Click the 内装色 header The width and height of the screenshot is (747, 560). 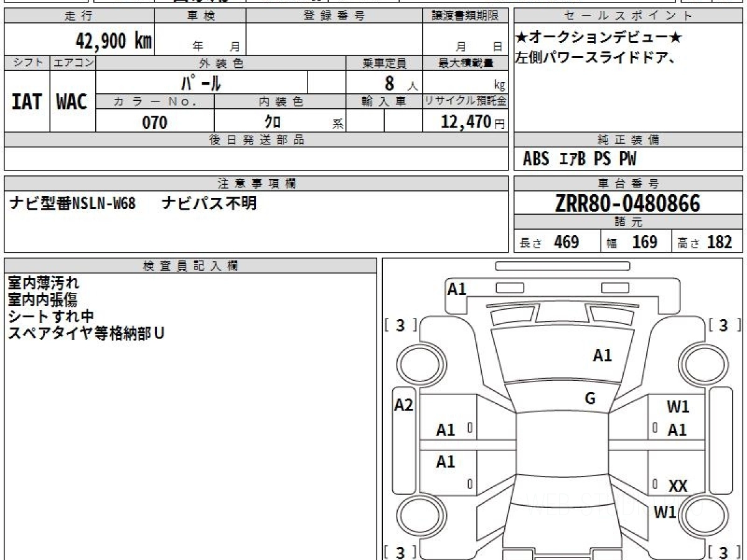coord(280,101)
